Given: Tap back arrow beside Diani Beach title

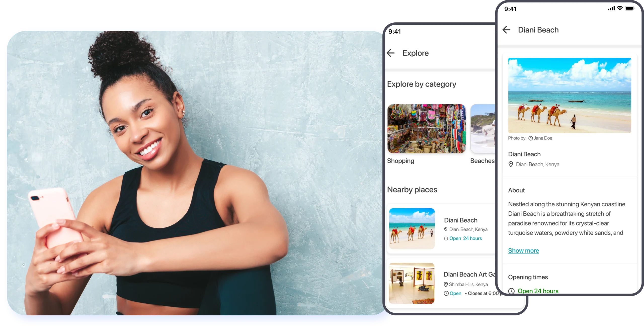Looking at the screenshot, I should pos(506,30).
